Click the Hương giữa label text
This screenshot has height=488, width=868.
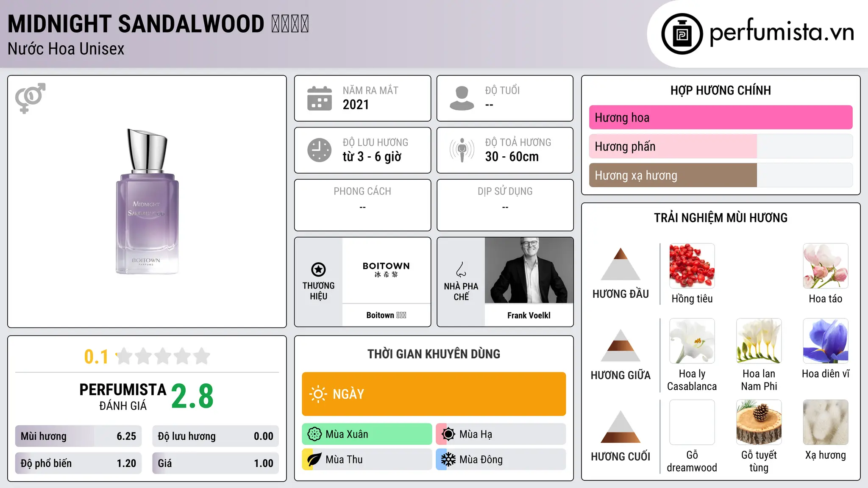[620, 375]
